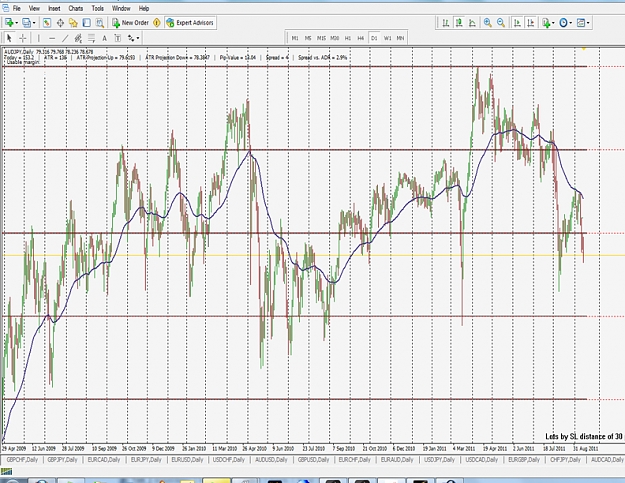
Task: Click the Zoom Out magnifier icon
Action: pos(501,23)
